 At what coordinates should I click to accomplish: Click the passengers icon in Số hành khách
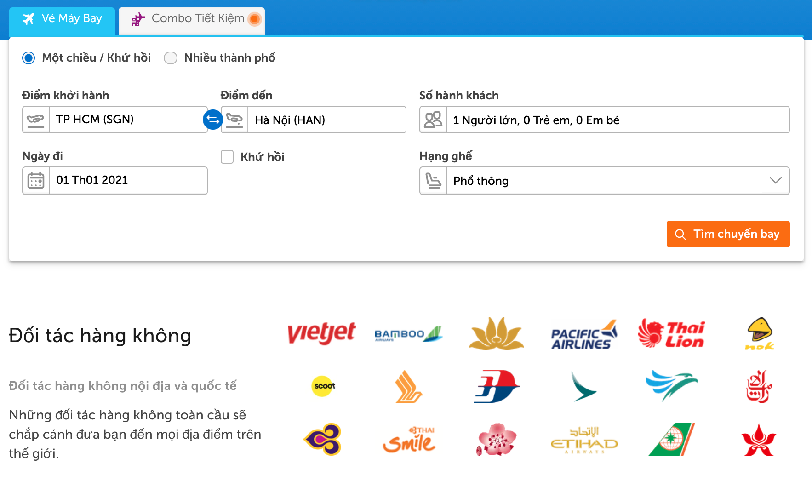[x=433, y=120]
